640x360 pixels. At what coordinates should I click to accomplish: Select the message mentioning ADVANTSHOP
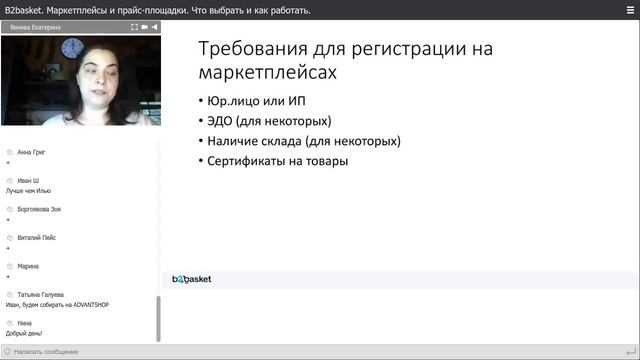[57, 305]
